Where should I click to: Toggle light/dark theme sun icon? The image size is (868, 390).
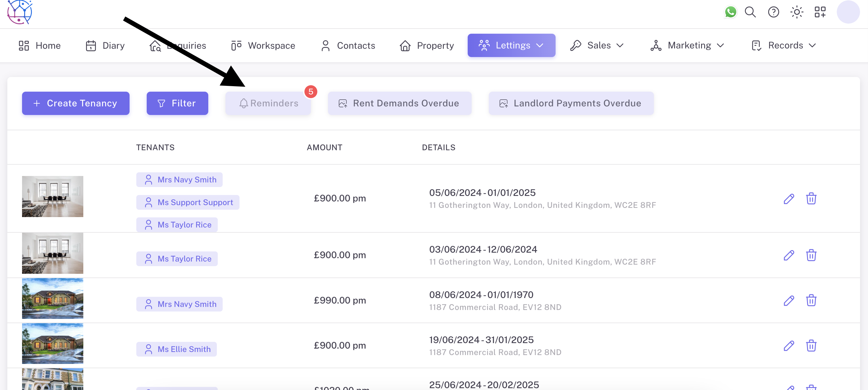(x=797, y=12)
